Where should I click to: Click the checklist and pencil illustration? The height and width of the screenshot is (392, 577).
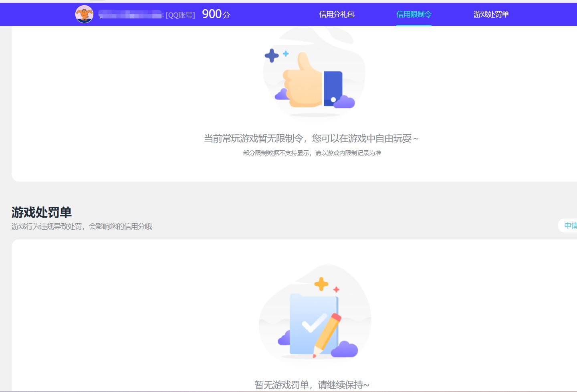point(315,325)
